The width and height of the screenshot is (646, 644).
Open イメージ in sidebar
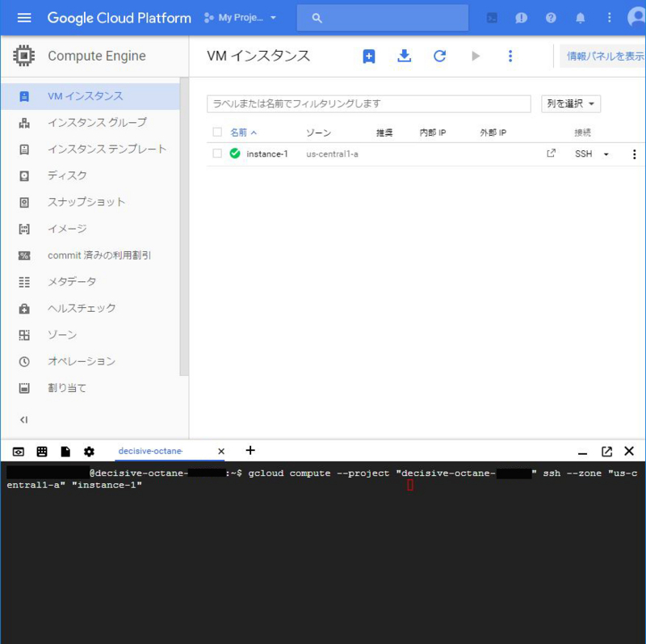[90, 229]
